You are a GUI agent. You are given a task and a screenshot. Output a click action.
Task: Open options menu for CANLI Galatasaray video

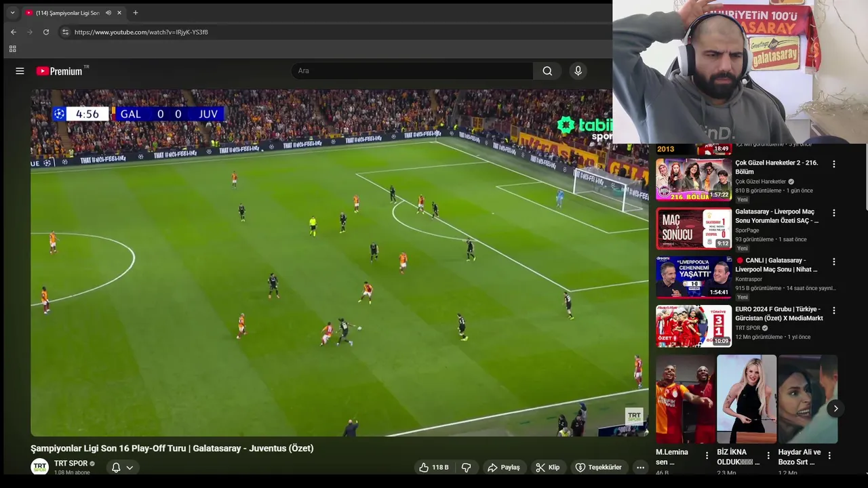point(833,262)
